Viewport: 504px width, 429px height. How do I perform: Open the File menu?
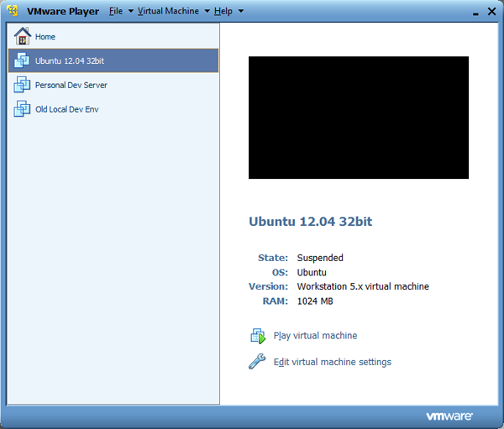(116, 11)
